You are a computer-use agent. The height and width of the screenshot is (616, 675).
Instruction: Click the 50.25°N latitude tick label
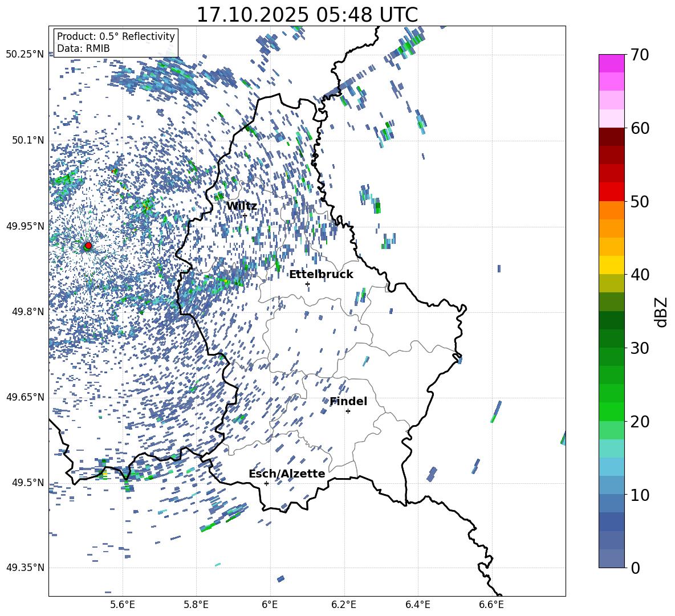pos(25,55)
